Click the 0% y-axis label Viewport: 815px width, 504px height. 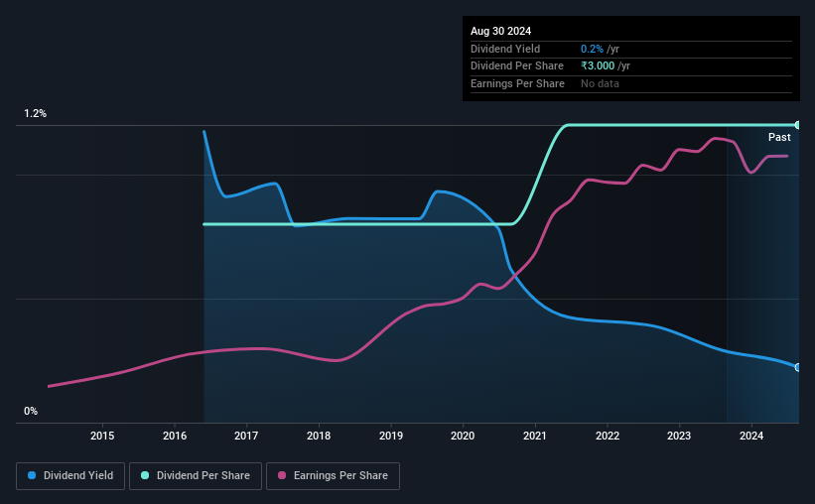tap(31, 411)
